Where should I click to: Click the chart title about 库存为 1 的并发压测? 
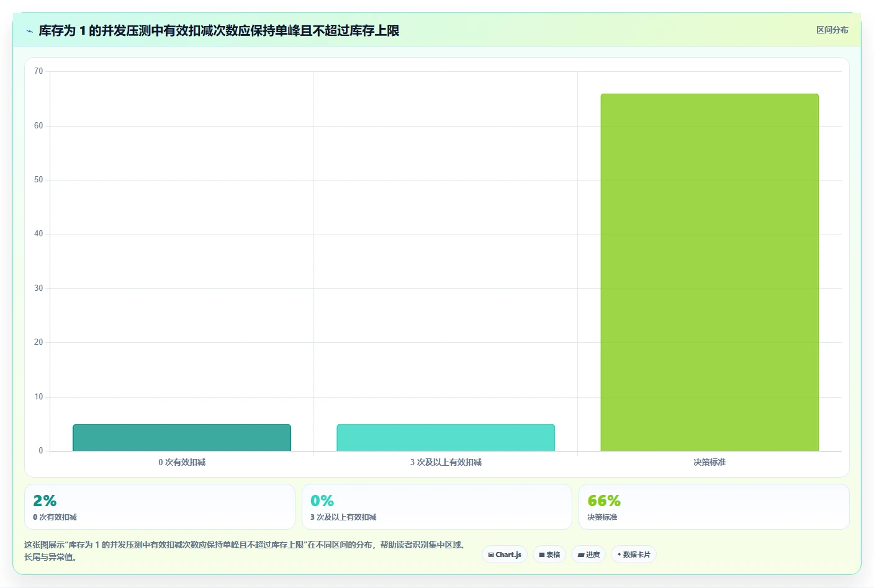(218, 30)
